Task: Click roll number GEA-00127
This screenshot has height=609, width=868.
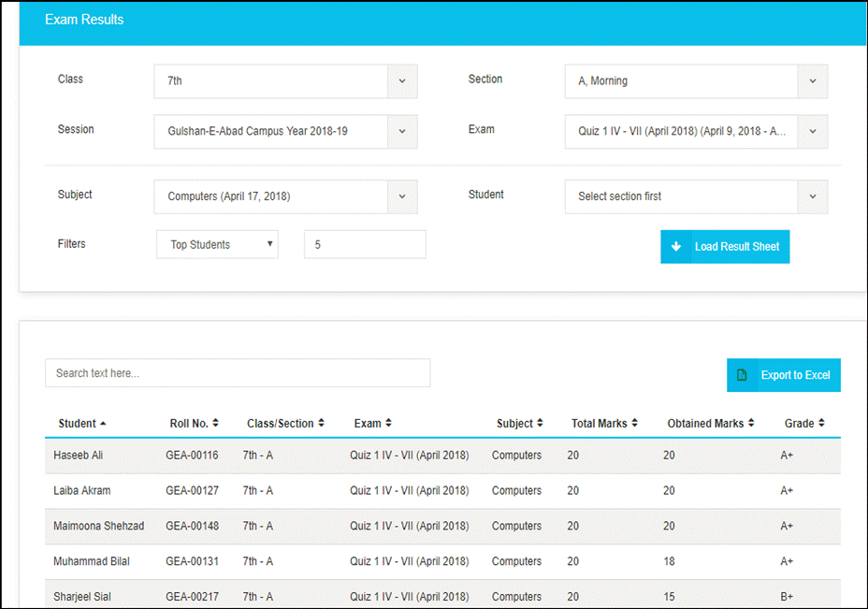Action: pos(192,490)
